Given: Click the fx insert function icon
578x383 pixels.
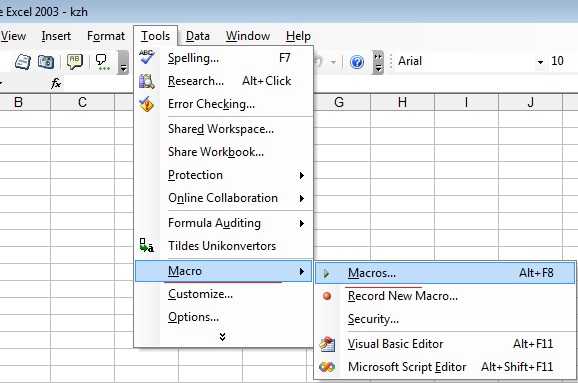Looking at the screenshot, I should 56,84.
